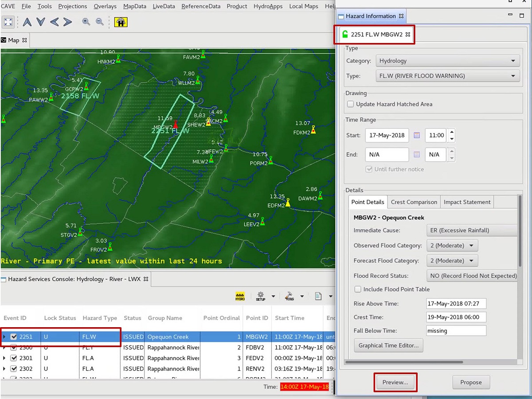Open the File menu
The image size is (532, 399).
click(26, 6)
